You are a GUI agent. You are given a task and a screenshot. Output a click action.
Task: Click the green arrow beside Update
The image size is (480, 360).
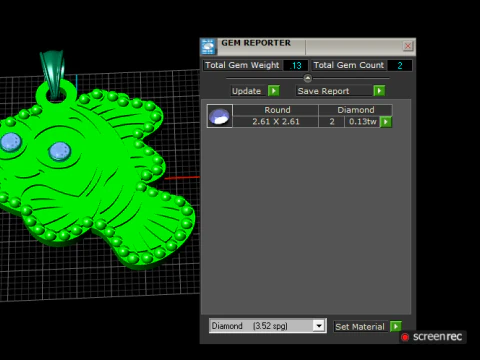click(x=274, y=91)
